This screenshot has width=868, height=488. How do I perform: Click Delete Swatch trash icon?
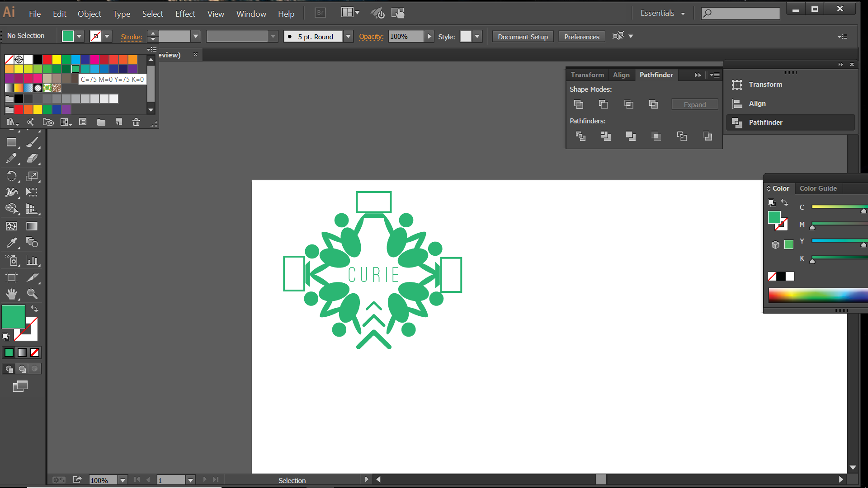(x=136, y=122)
